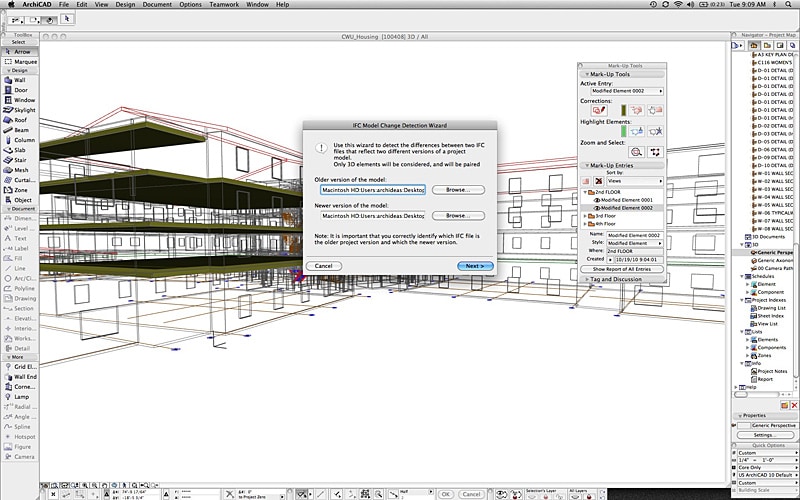The width and height of the screenshot is (800, 500).
Task: Select Project Notes in Navigator
Action: 769,371
